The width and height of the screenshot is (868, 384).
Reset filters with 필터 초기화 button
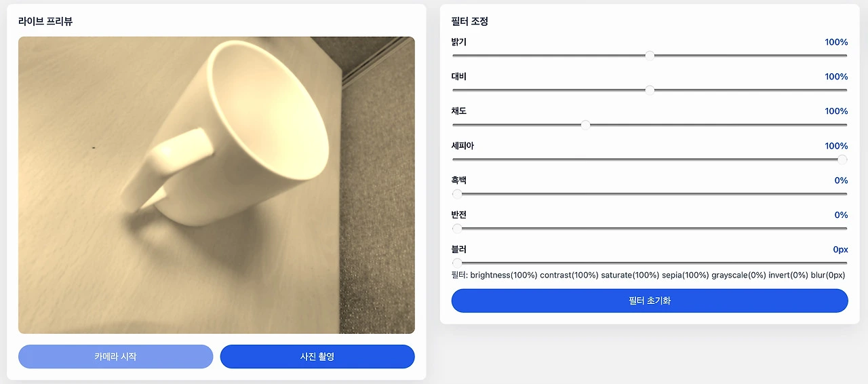650,301
